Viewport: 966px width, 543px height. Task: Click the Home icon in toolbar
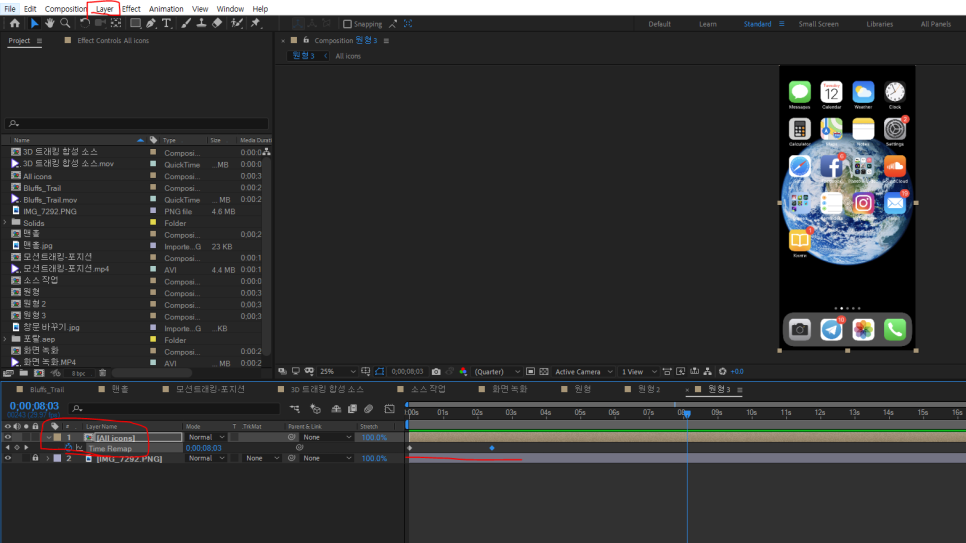click(x=15, y=23)
